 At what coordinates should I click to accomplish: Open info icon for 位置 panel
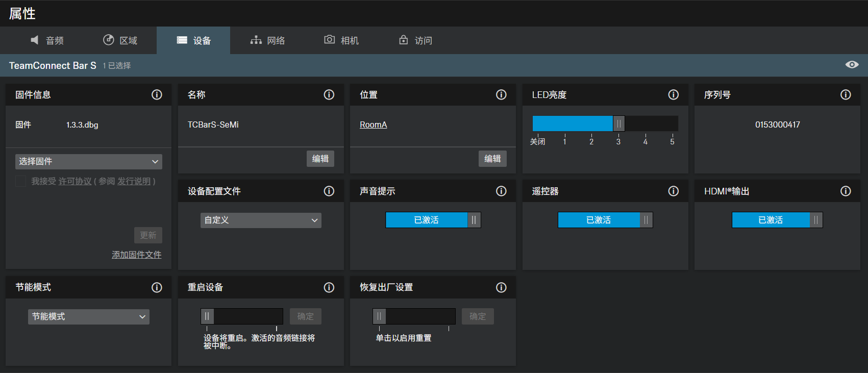[x=501, y=95]
